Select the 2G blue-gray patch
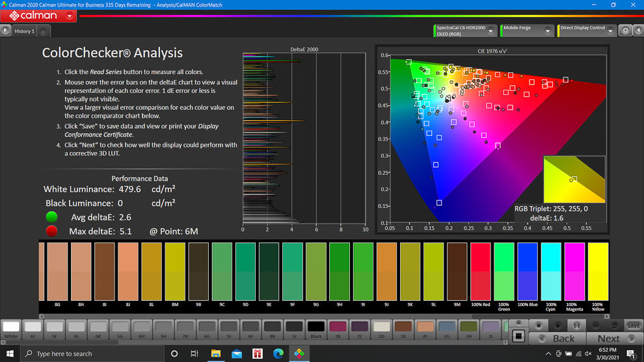Screen dimensions: 644x362 [446, 329]
